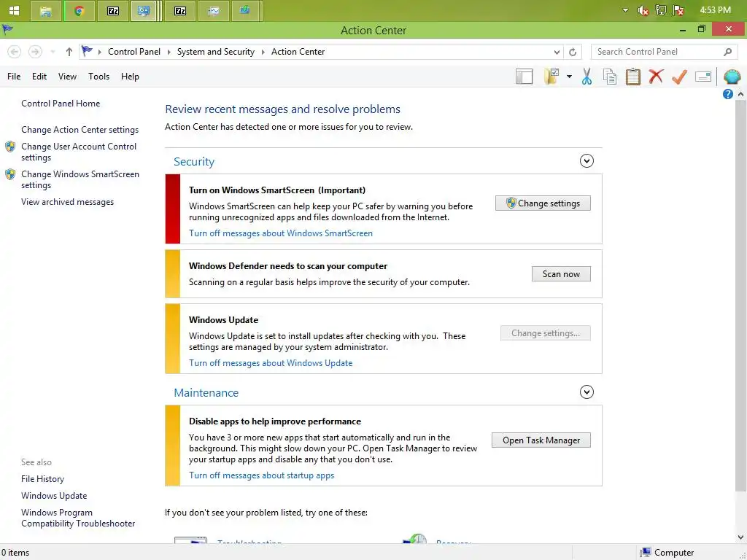Expand the arrow after Control Panel breadcrumb
Screen dimensions: 747x560
[169, 52]
